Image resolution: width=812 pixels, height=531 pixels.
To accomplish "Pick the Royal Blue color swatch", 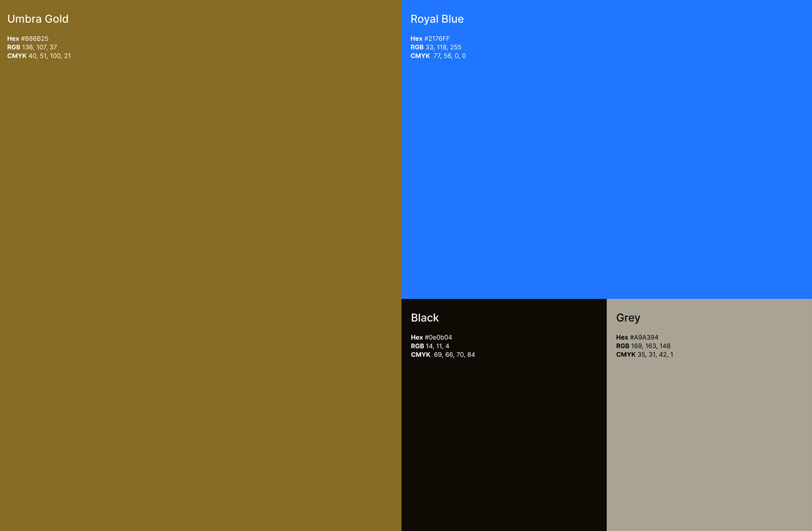I will [x=607, y=149].
